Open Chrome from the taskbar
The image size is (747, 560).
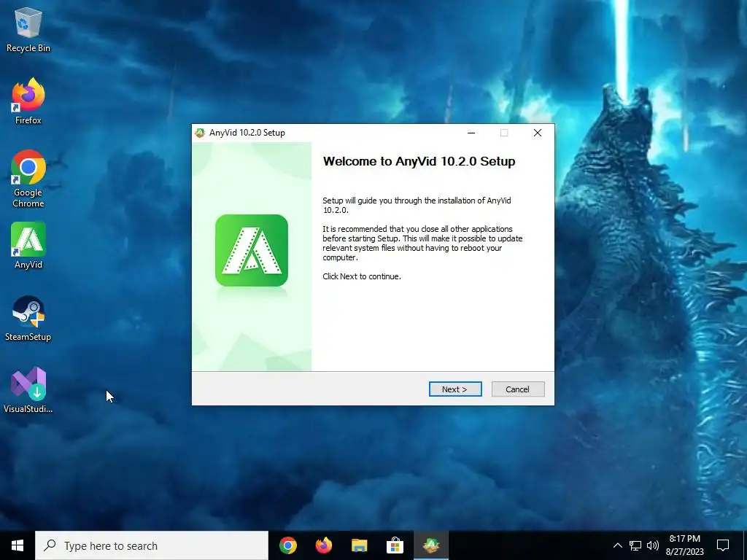(x=288, y=545)
